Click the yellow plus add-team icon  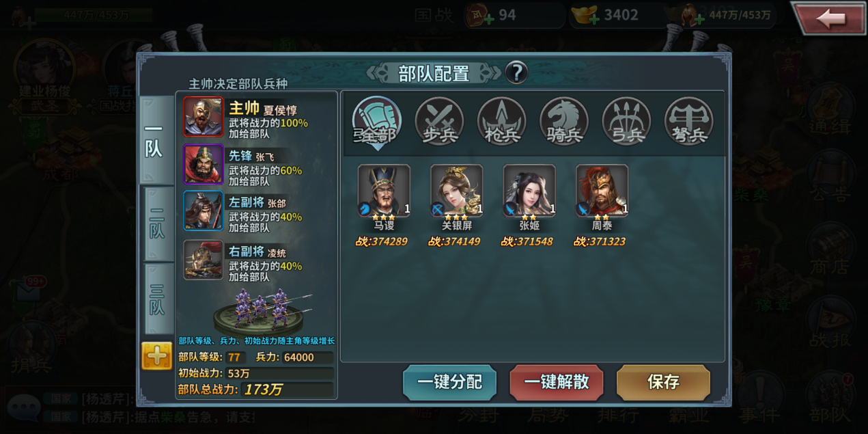pos(157,356)
